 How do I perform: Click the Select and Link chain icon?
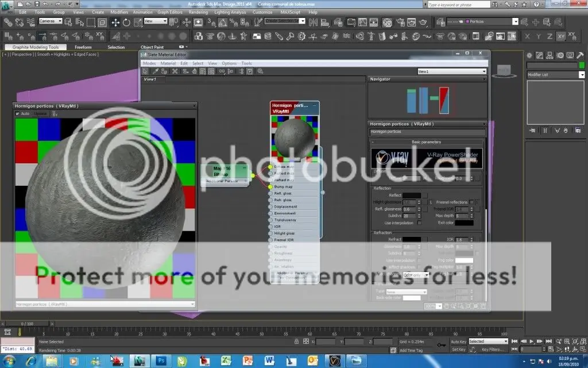pyautogui.click(x=8, y=22)
